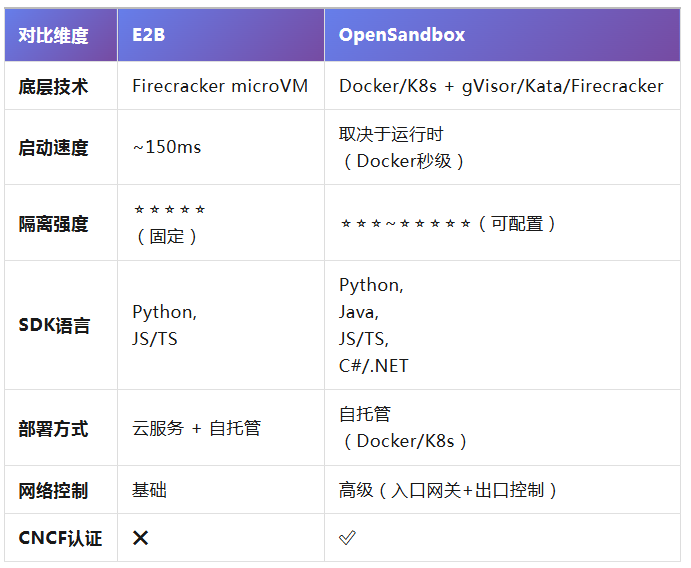
Task: Select the E2B column header
Action: click(149, 35)
